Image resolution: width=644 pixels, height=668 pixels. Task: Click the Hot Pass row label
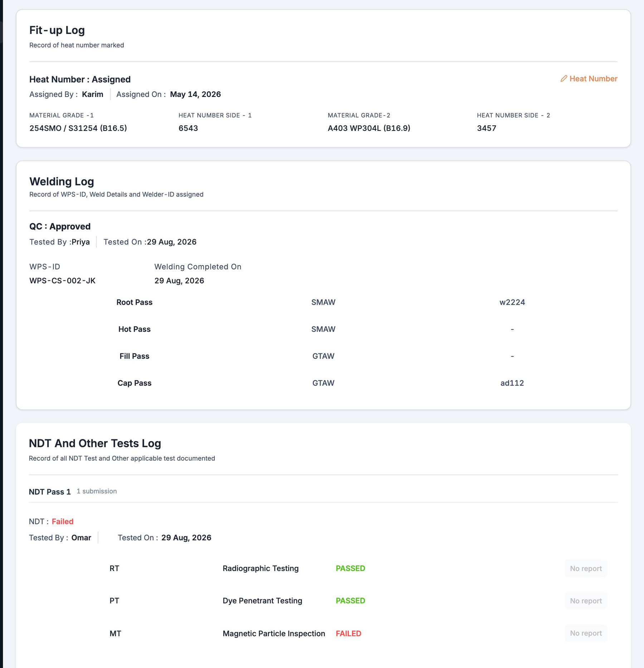(135, 329)
